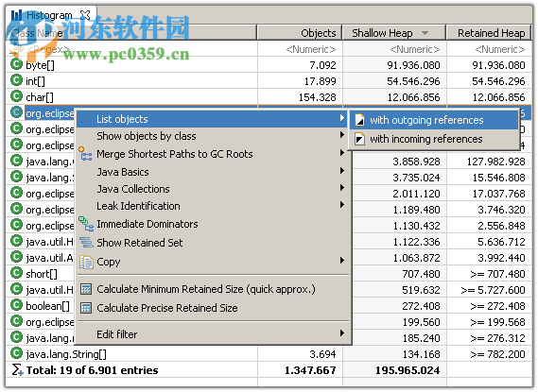The width and height of the screenshot is (538, 392).
Task: Click the Retained Heap numeric filter field
Action: [489, 49]
